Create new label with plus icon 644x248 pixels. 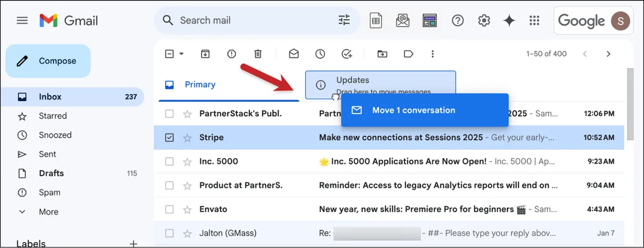click(134, 244)
